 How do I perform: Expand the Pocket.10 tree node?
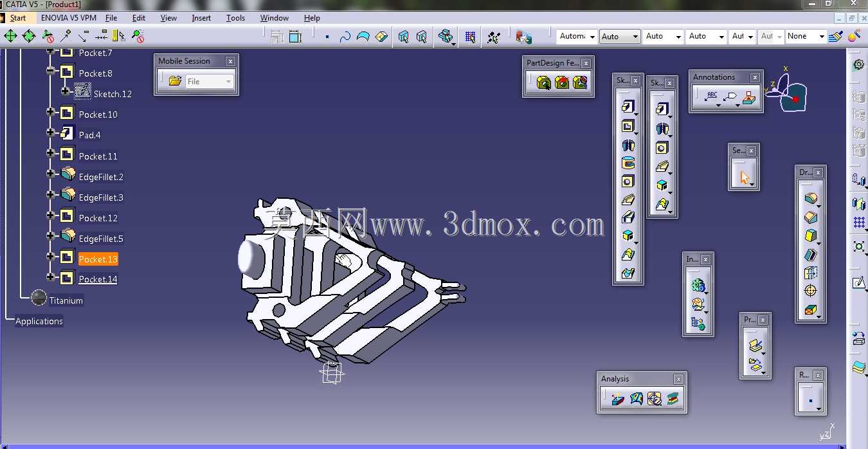(x=51, y=112)
